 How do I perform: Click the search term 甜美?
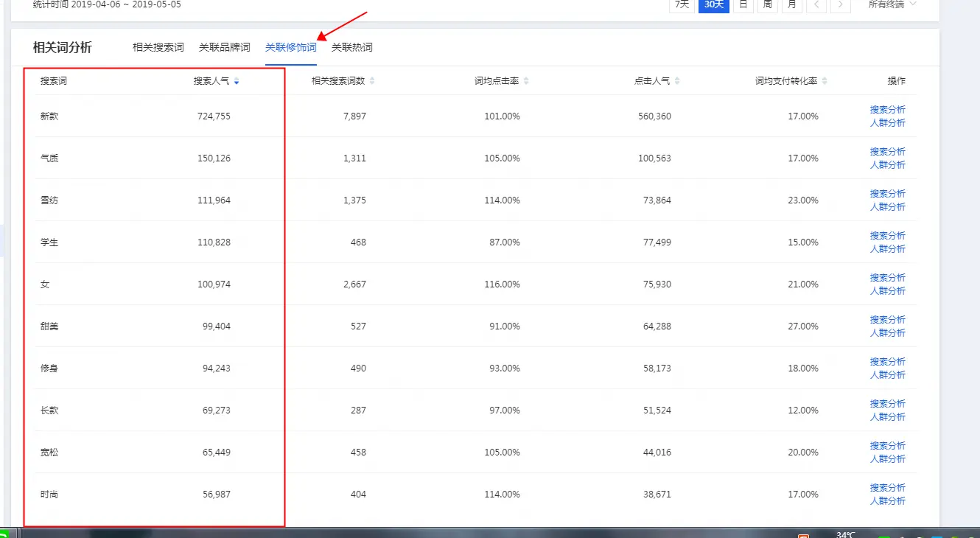[49, 326]
